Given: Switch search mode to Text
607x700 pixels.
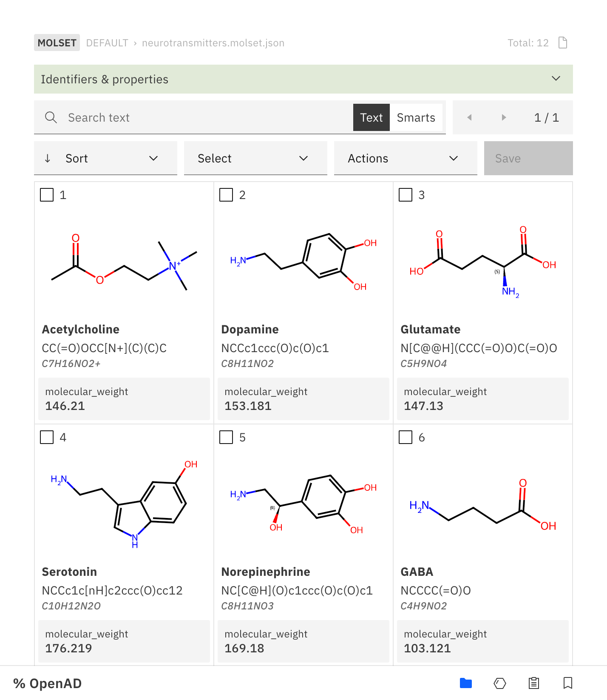Looking at the screenshot, I should [x=372, y=117].
